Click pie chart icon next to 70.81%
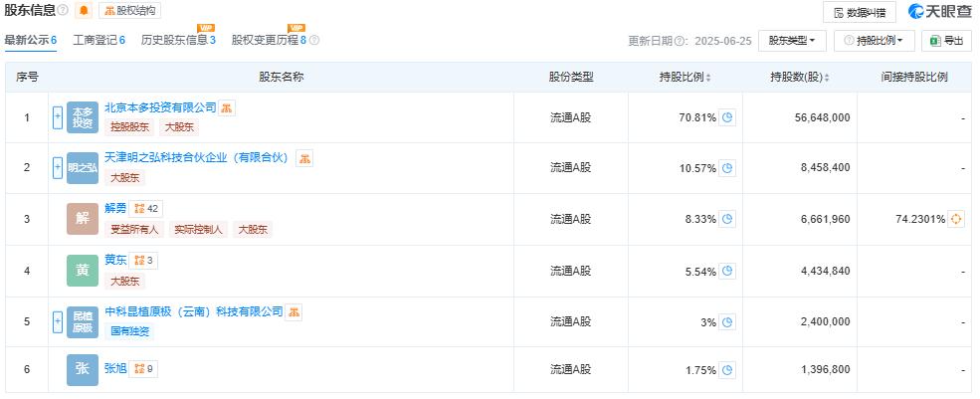 click(x=727, y=117)
